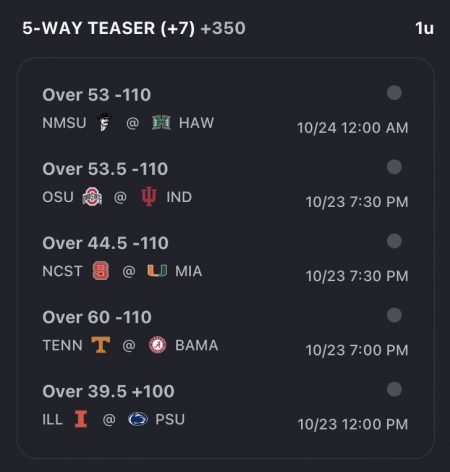Screen dimensions: 450x472
Task: Click the 10/24 12:00 AM game time
Action: pyautogui.click(x=353, y=128)
